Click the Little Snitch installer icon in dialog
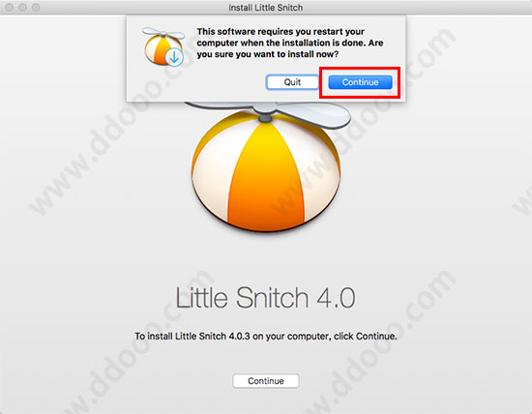 (x=163, y=46)
